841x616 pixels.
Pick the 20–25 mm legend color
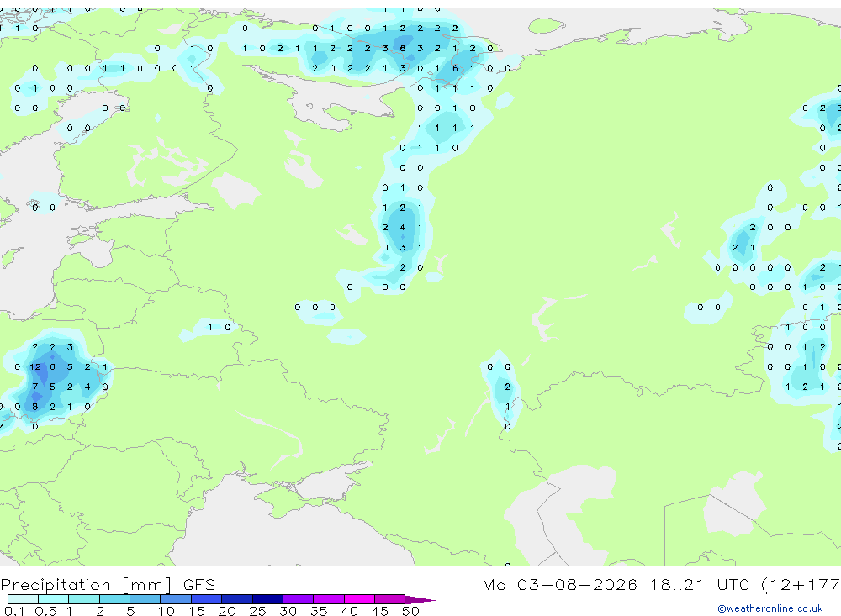[x=236, y=599]
